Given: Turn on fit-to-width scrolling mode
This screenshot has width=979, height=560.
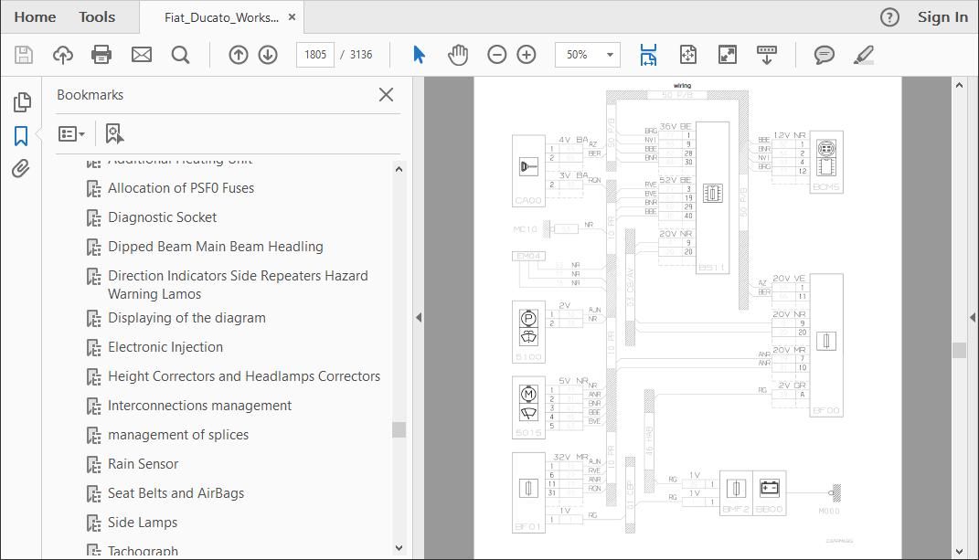Looking at the screenshot, I should coord(648,55).
